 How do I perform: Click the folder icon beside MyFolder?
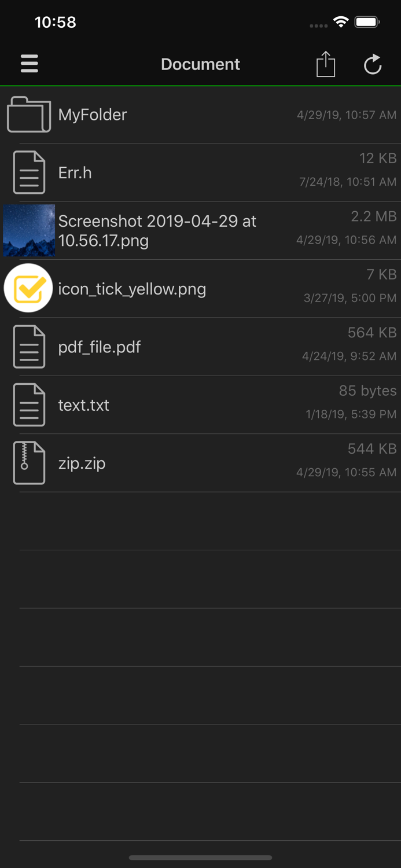pos(29,114)
